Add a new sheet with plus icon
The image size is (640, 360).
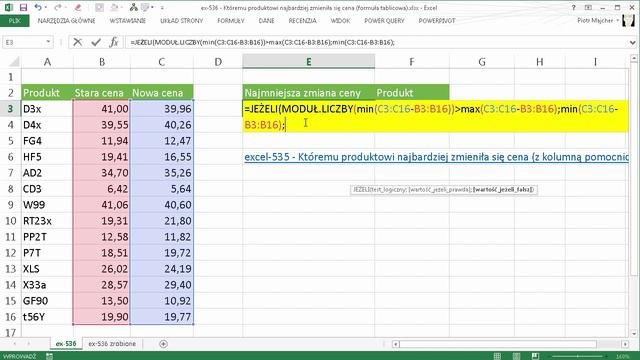[x=163, y=344]
